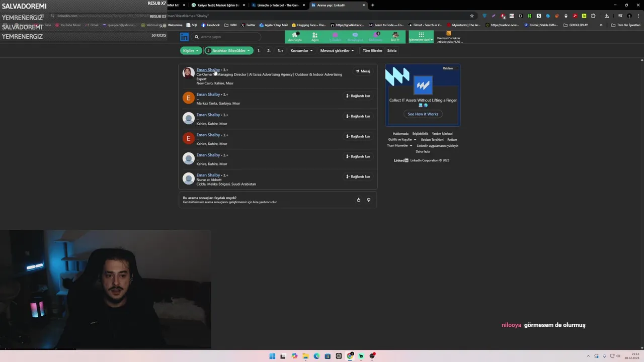Open the orange E avatar of Markaz Tanta result
This screenshot has height=362, width=644.
(188, 98)
